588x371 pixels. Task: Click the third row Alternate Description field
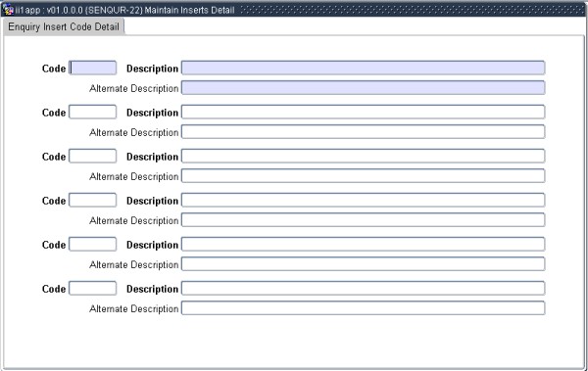tap(363, 176)
